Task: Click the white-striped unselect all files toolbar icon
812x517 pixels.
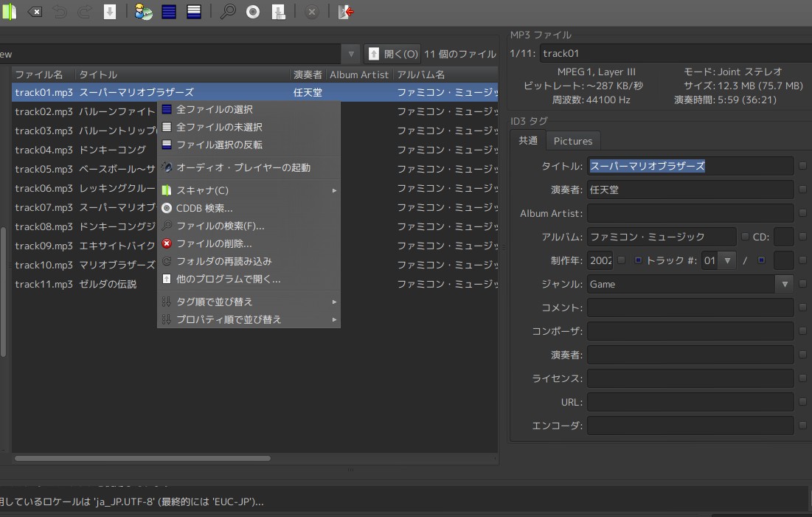Action: click(194, 12)
